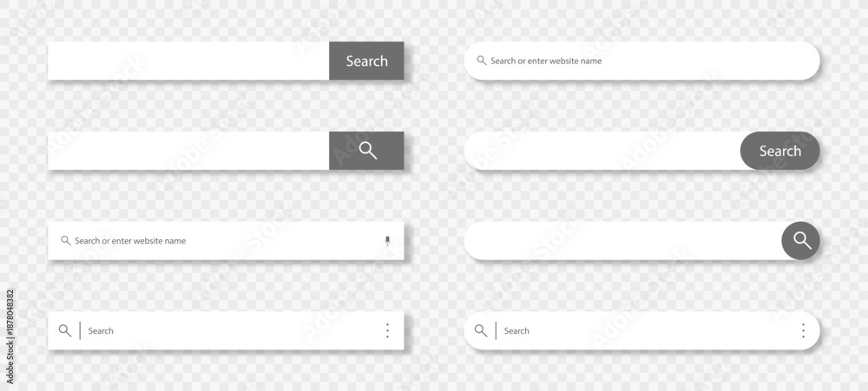Viewport: 868px width, 391px height.
Task: Click the round dark magnifier button
Action: pos(801,240)
